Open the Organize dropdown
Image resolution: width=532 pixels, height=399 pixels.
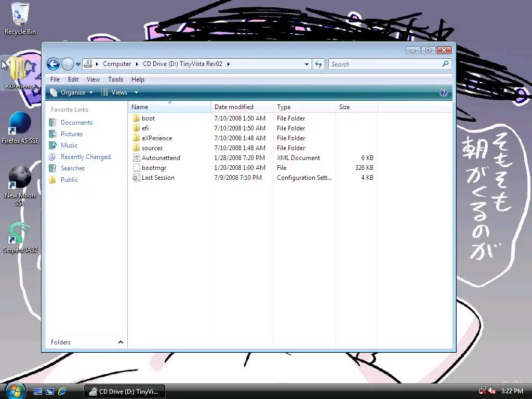(71, 92)
